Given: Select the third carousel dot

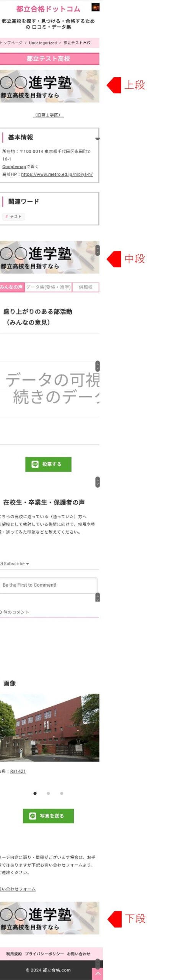Looking at the screenshot, I should tap(62, 793).
